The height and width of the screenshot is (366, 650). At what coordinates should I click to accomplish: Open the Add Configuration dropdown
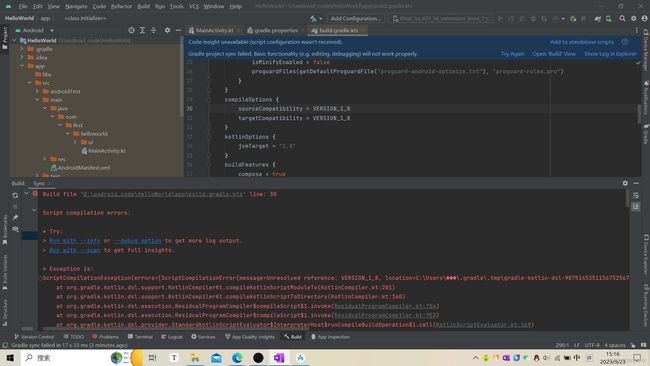(356, 19)
